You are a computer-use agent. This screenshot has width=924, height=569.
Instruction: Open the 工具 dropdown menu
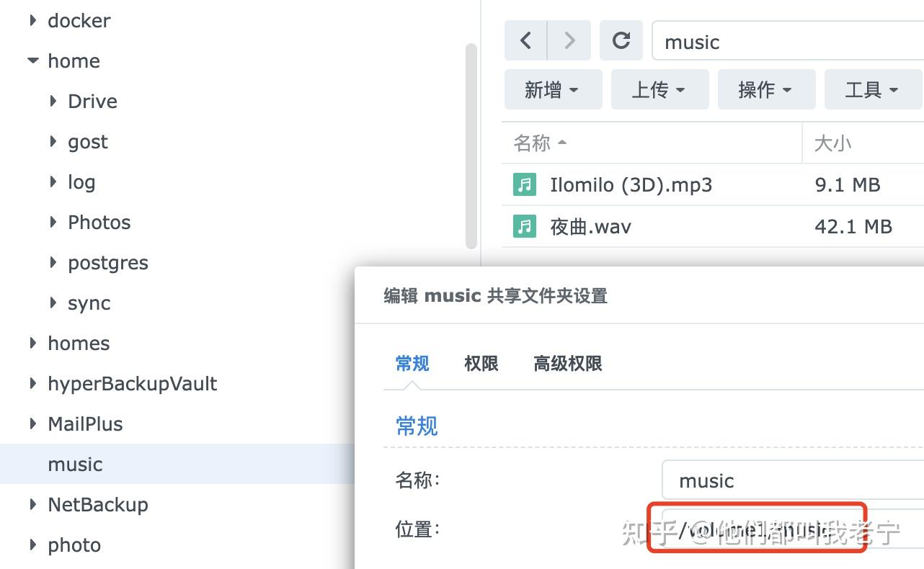[873, 89]
